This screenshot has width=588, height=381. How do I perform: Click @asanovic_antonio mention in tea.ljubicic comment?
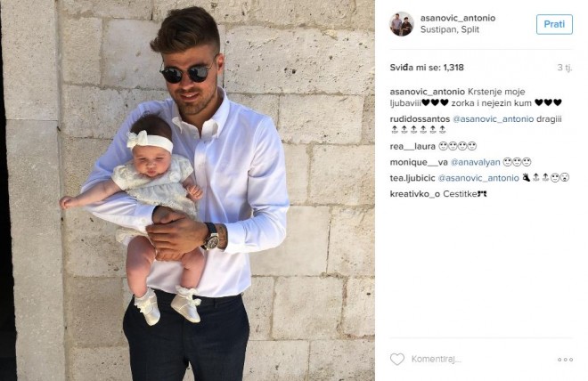click(478, 178)
